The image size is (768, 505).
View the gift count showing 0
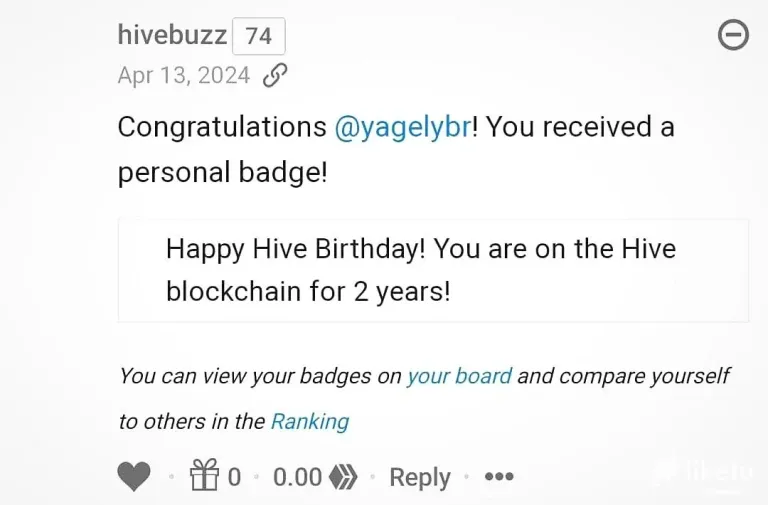click(x=235, y=477)
